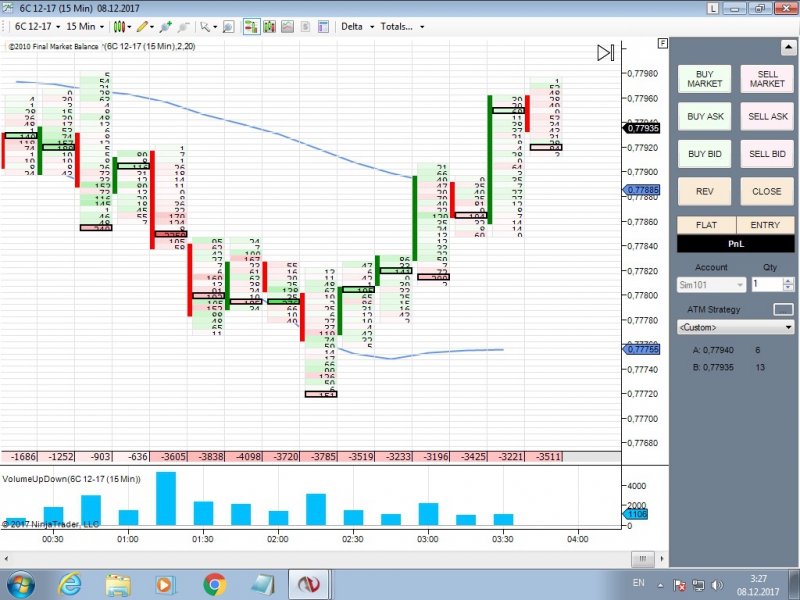Screen dimensions: 800x600
Task: Click the Final Market Balance indicator label
Action: coord(53,46)
